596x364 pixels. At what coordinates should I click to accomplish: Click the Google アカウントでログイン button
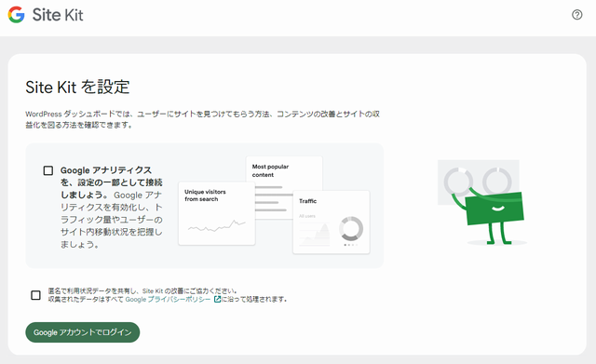point(83,332)
